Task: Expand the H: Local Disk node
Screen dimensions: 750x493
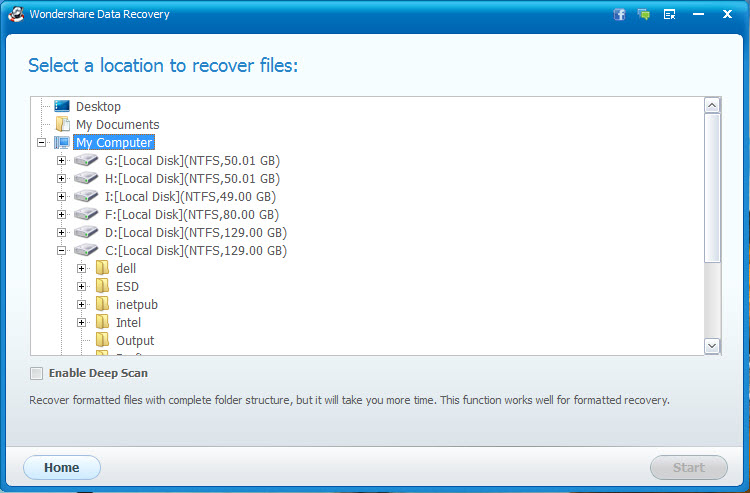Action: pos(61,178)
